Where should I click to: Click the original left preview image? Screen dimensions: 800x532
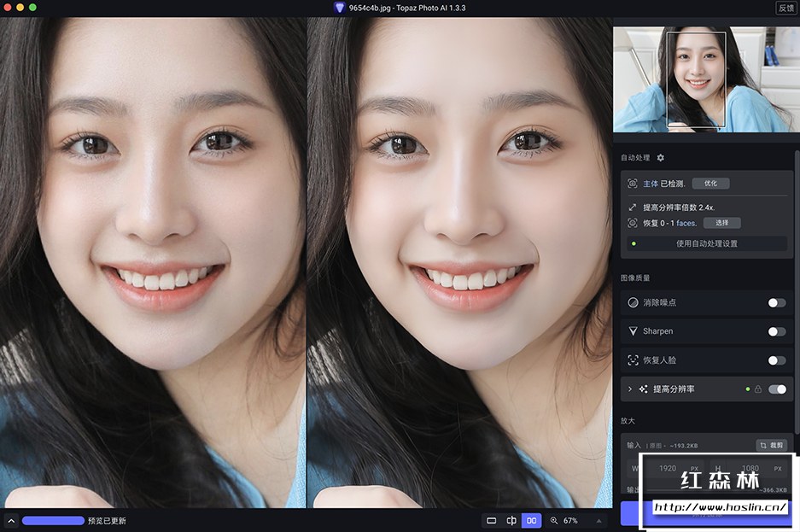click(x=153, y=263)
